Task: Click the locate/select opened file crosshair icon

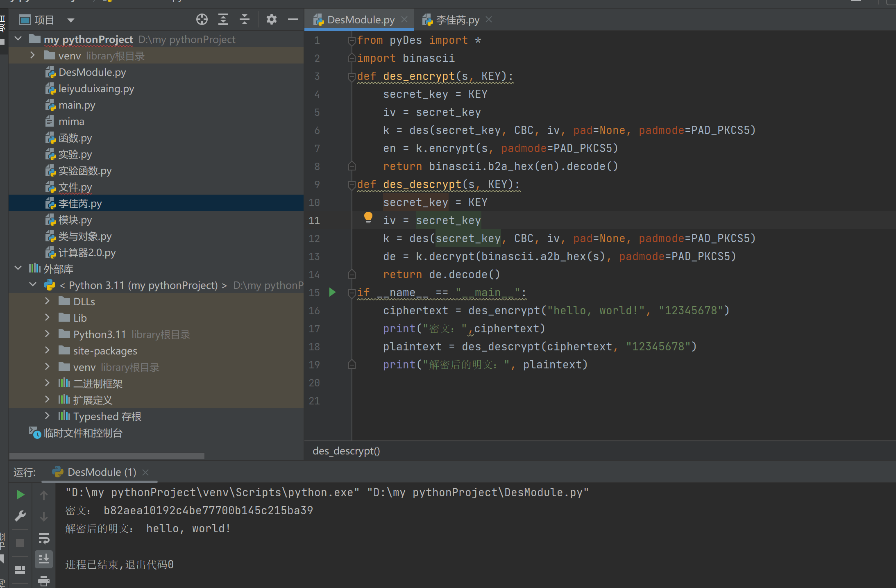Action: pyautogui.click(x=202, y=20)
